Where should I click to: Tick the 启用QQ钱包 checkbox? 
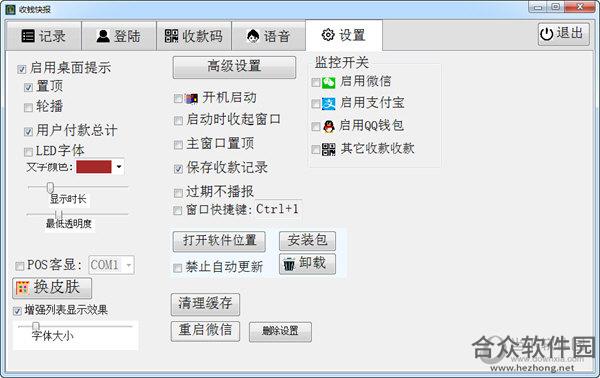(x=316, y=126)
